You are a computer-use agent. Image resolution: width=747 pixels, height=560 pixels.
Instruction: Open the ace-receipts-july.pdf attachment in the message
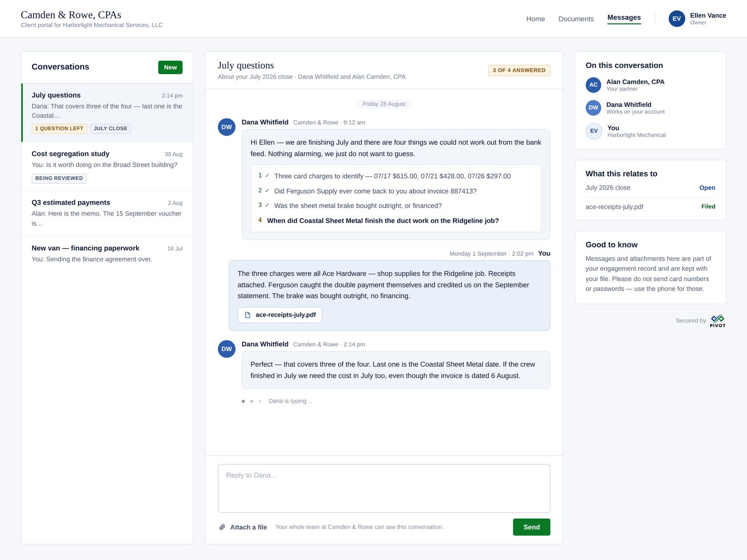[x=280, y=315]
